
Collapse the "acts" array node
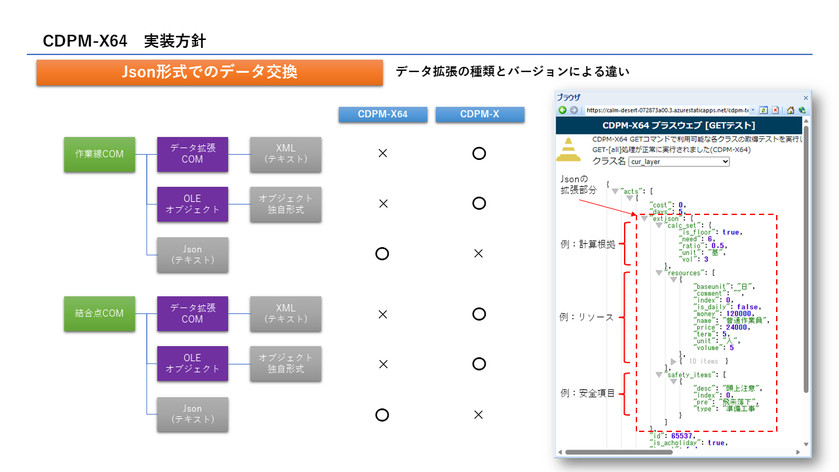click(x=615, y=191)
